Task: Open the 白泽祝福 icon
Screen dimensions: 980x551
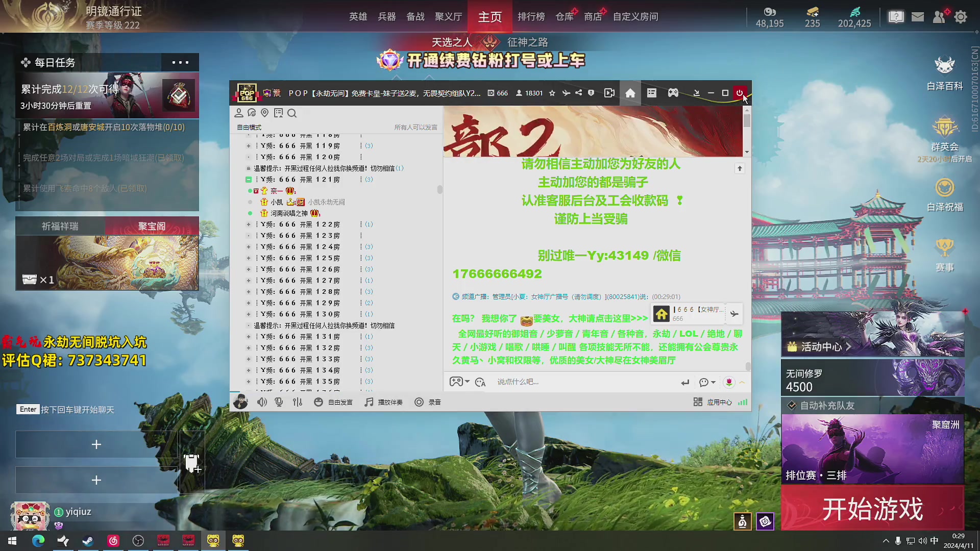Action: click(945, 194)
